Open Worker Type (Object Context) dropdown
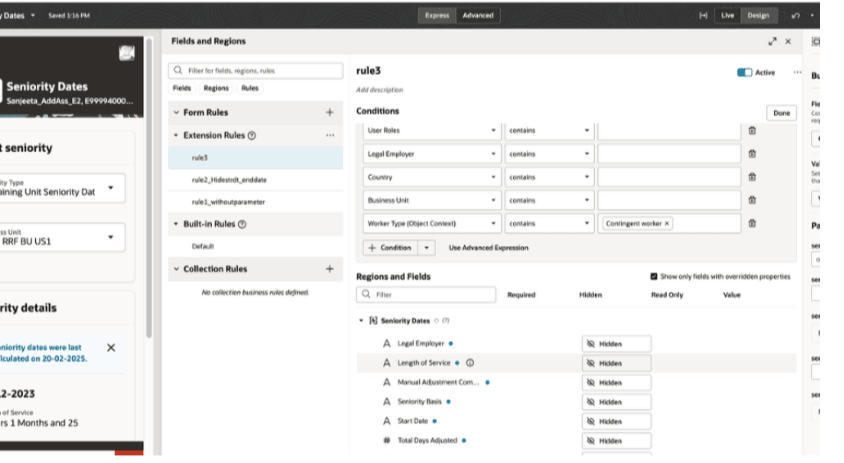Screen dimensions: 844x463 tap(432, 223)
